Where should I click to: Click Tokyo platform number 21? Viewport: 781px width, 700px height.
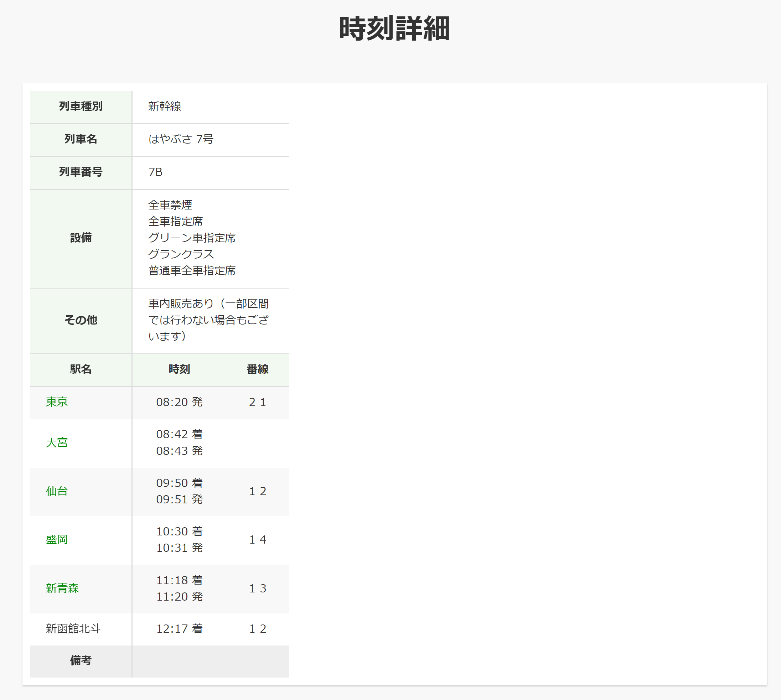click(x=257, y=402)
